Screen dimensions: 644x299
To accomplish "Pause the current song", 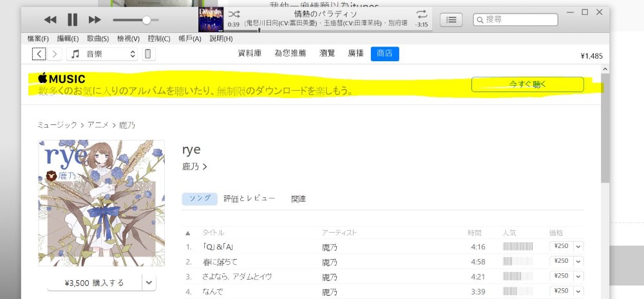I will 72,19.
